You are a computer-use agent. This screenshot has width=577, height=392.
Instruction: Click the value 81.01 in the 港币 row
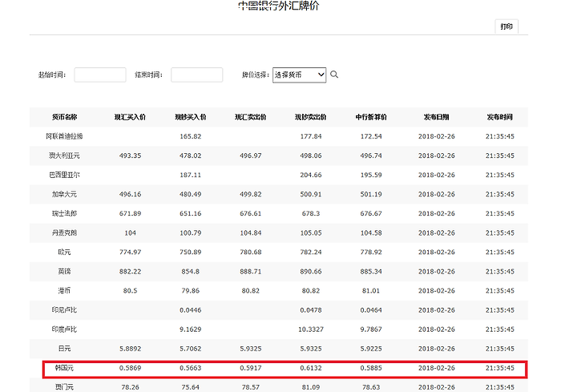371,291
